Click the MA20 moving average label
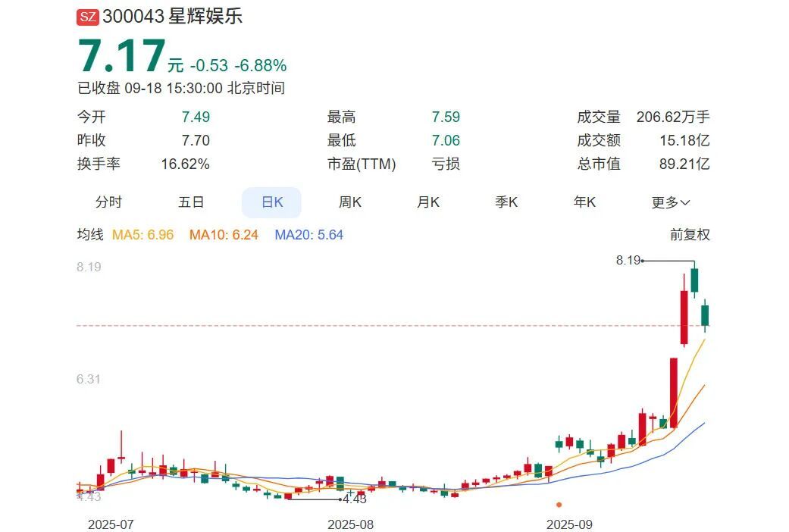Image resolution: width=789 pixels, height=532 pixels. [308, 235]
